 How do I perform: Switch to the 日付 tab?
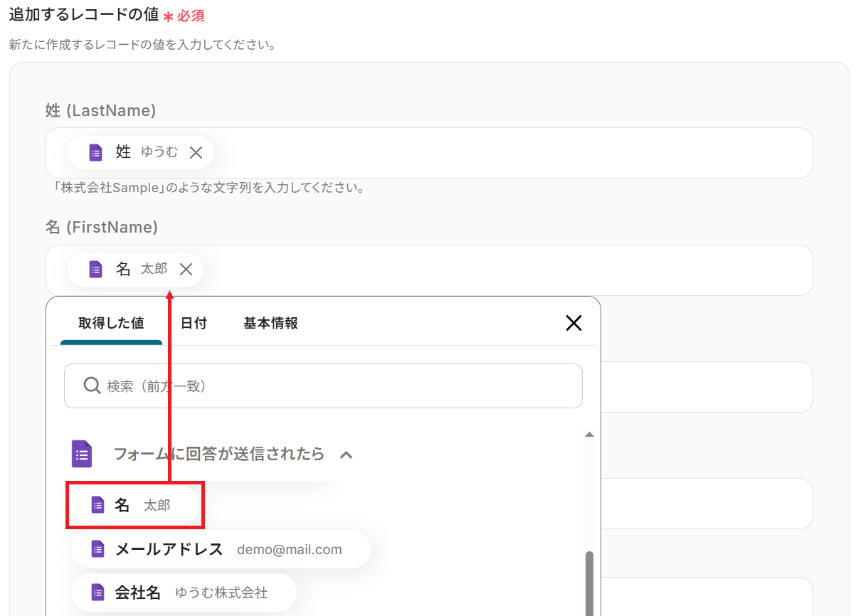tap(194, 323)
